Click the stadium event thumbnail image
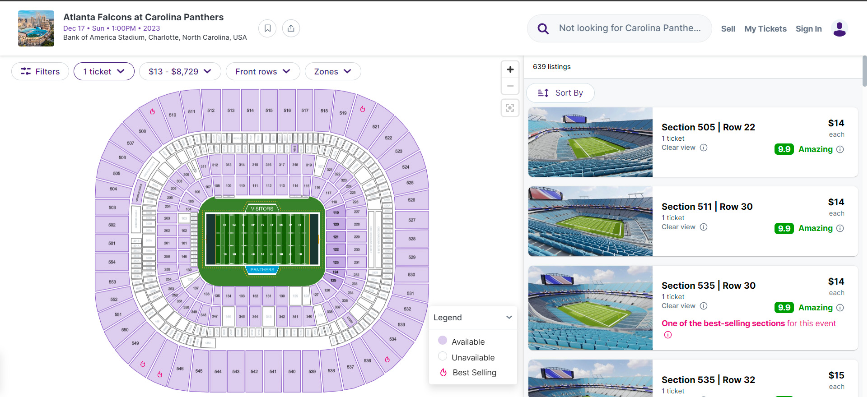Screen dimensions: 868x397 click(36, 28)
